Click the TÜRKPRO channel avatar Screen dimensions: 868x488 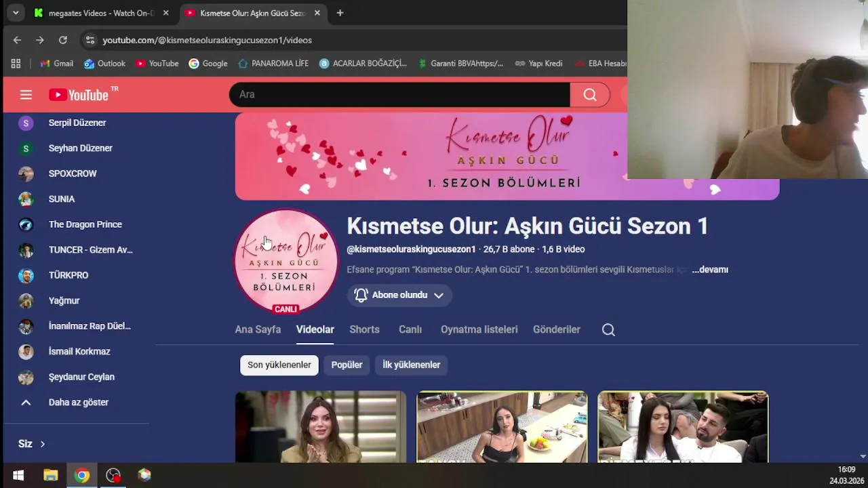[26, 275]
